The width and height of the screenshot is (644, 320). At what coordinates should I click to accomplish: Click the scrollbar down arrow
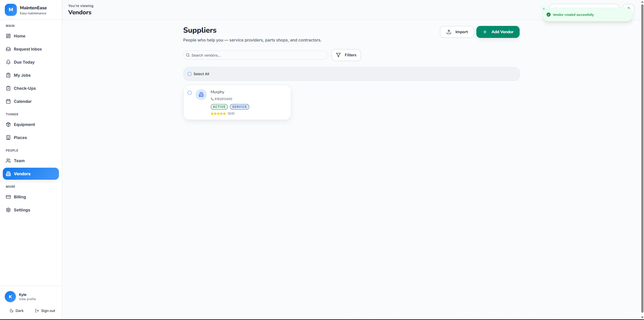pos(642,317)
